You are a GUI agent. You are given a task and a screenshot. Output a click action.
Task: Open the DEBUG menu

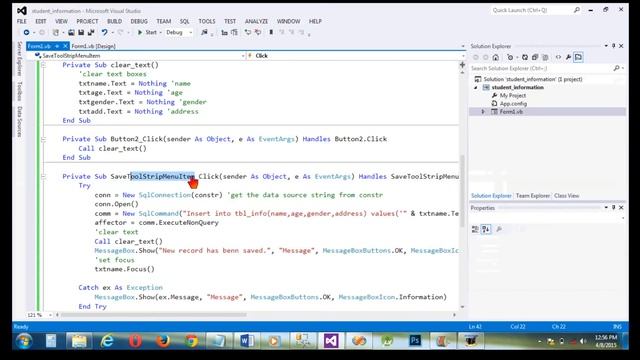point(139,21)
